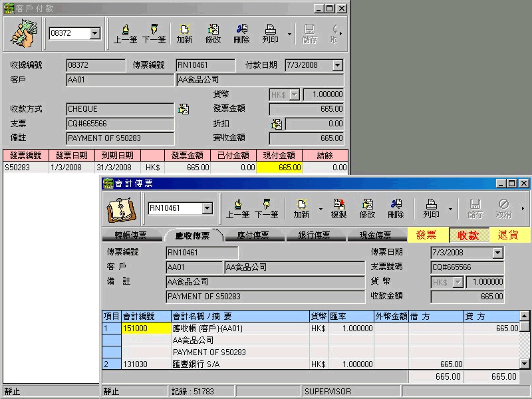Viewport: 532px width, 399px height.
Task: Click the yellow 退貨 button
Action: click(x=509, y=235)
